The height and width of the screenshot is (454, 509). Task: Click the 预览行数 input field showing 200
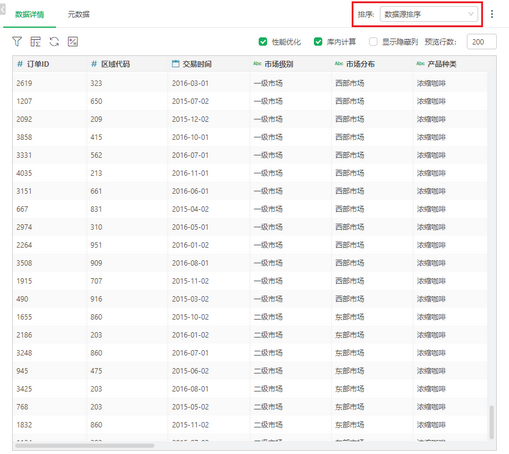coord(482,42)
